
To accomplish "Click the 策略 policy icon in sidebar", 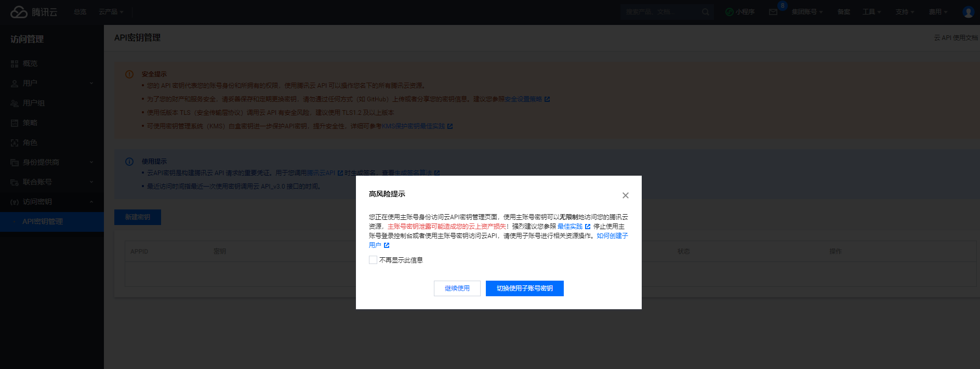I will pyautogui.click(x=15, y=123).
